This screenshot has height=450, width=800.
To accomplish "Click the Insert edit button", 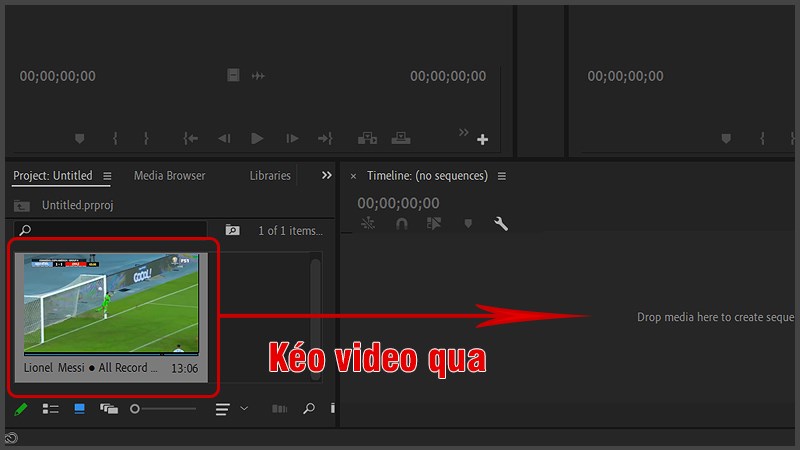I will point(367,138).
